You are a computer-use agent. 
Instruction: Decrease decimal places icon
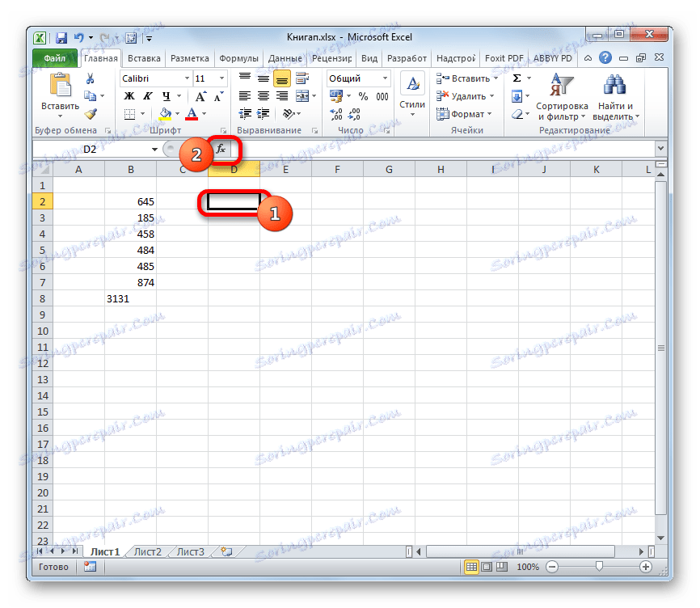(354, 114)
